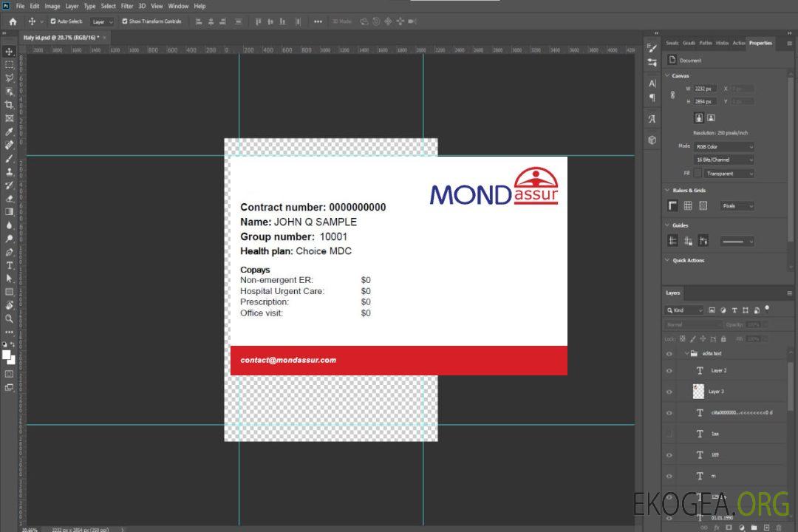Click the canvas width input field
The image size is (798, 532).
click(x=705, y=89)
